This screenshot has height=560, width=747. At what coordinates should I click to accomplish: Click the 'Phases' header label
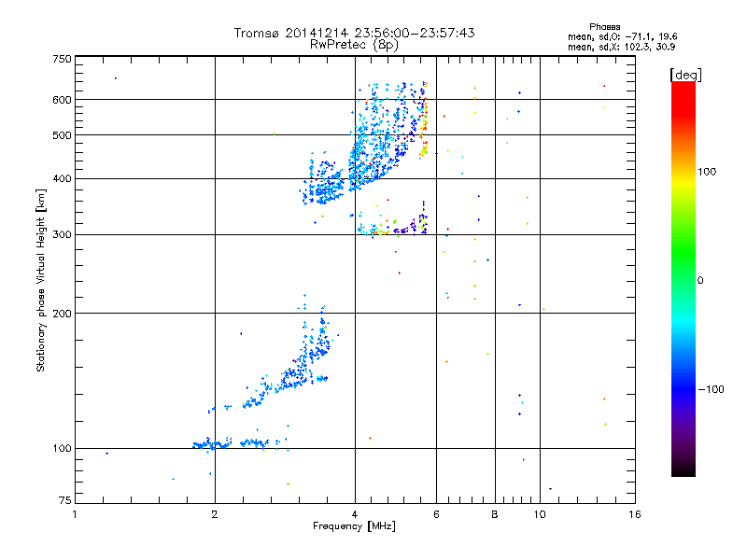click(604, 27)
